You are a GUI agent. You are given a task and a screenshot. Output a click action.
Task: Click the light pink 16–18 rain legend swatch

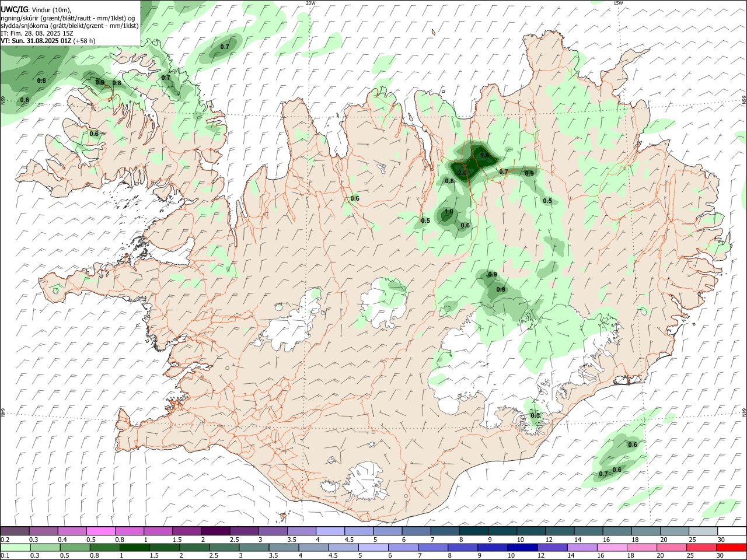click(612, 547)
